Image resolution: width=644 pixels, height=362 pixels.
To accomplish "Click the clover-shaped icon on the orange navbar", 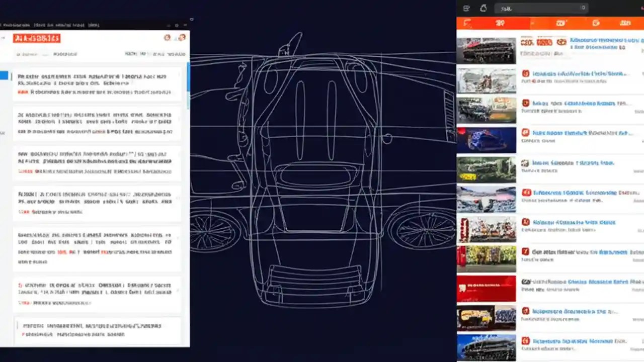I will (500, 23).
